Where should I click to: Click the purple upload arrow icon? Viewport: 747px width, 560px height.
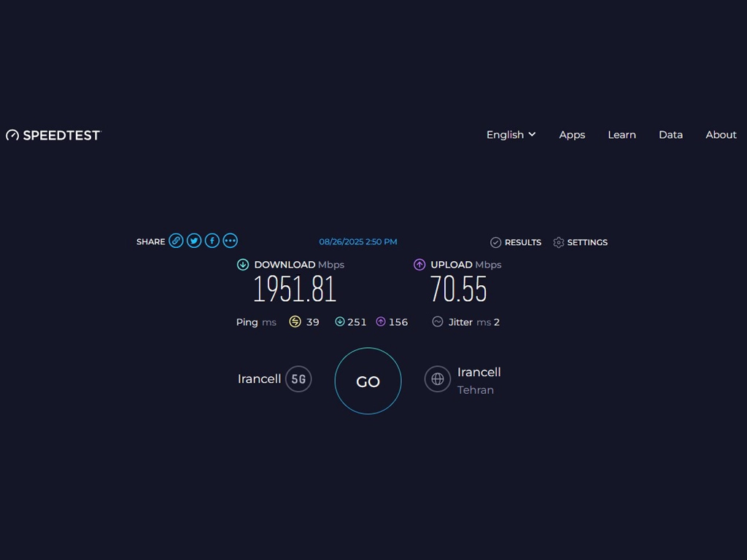[419, 264]
